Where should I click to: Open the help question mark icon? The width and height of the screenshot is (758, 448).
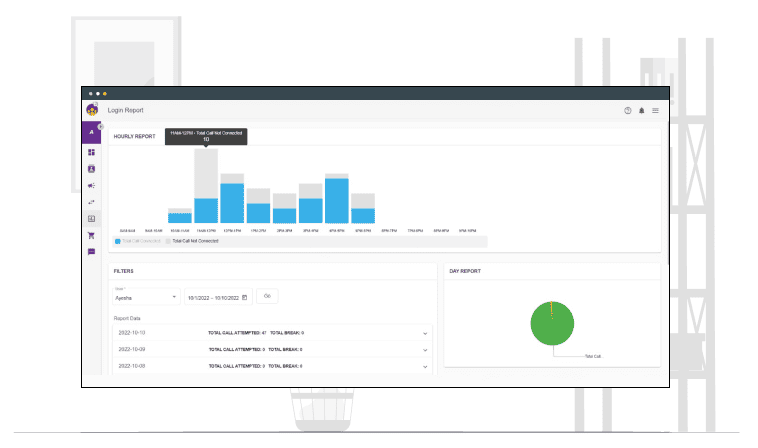(x=627, y=110)
